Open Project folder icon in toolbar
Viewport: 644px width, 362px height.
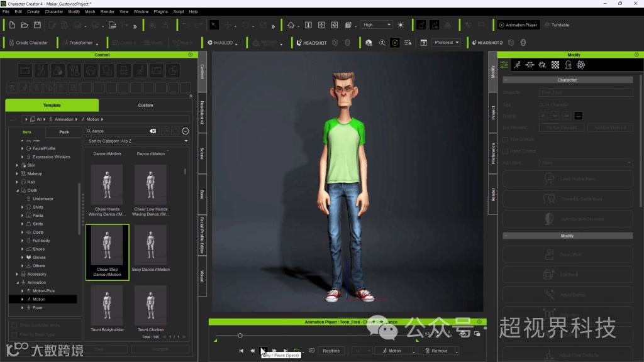click(25, 25)
